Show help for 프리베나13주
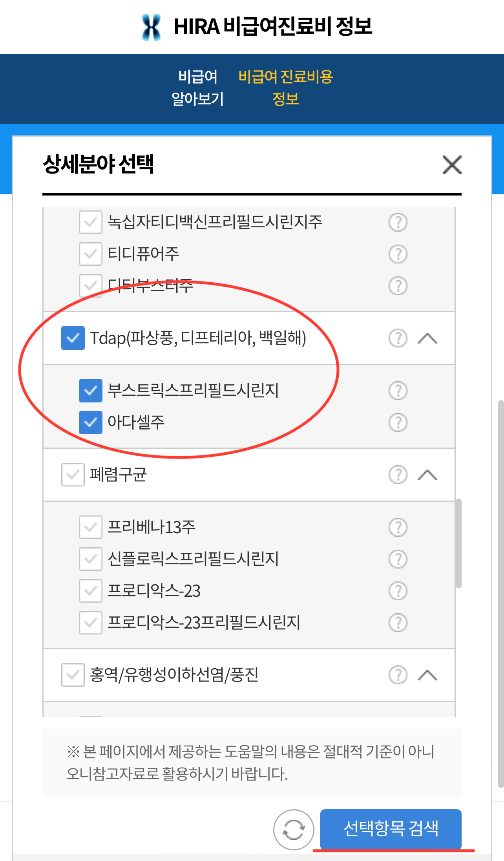 tap(398, 527)
